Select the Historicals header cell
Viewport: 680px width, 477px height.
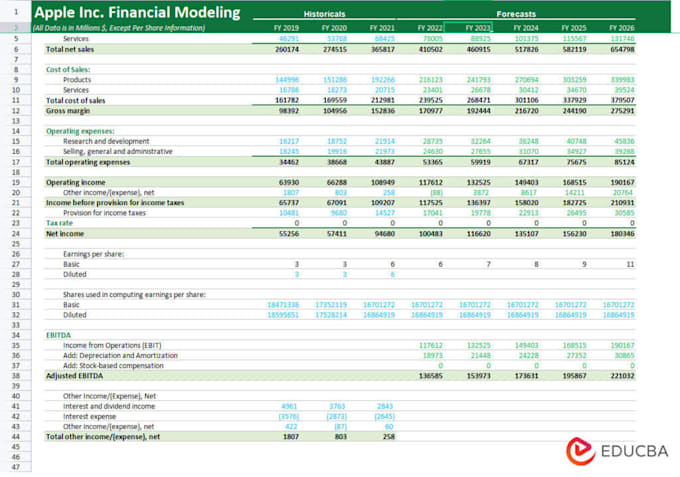pos(324,14)
